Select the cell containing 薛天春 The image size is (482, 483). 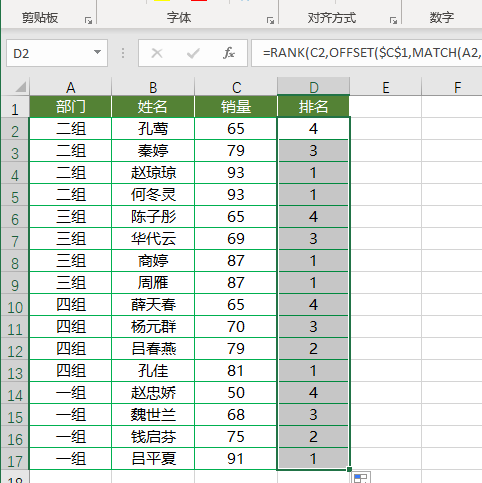[153, 305]
